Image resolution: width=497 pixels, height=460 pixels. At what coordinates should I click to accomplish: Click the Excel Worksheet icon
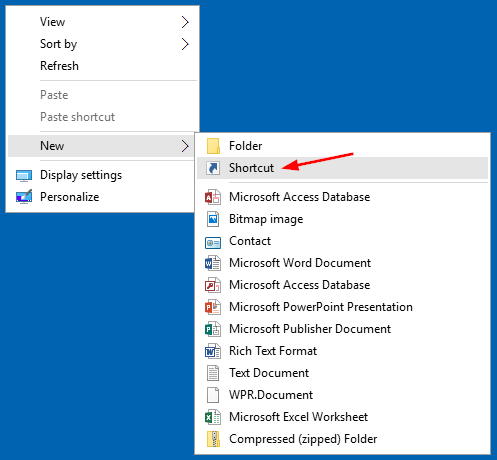pyautogui.click(x=213, y=417)
